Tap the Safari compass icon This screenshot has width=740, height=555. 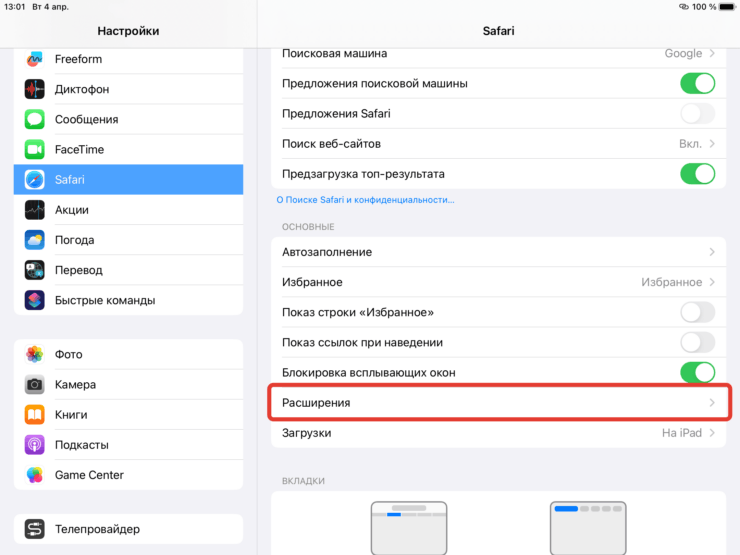34,180
